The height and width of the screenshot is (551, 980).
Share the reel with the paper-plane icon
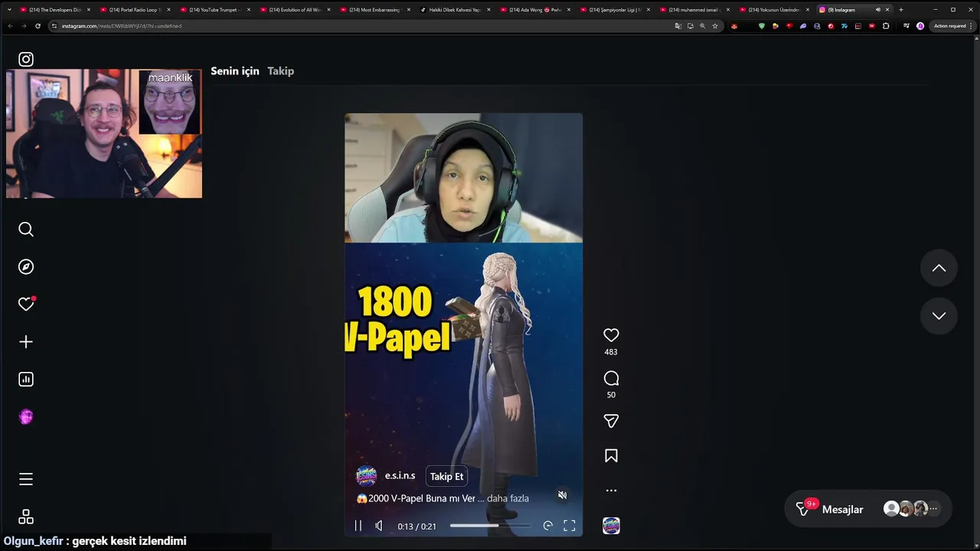[611, 421]
